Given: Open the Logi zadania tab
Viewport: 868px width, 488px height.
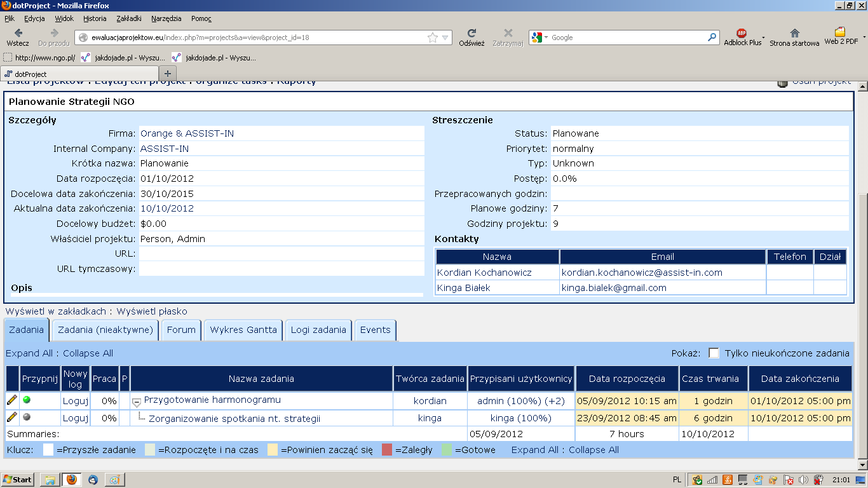Looking at the screenshot, I should [318, 330].
